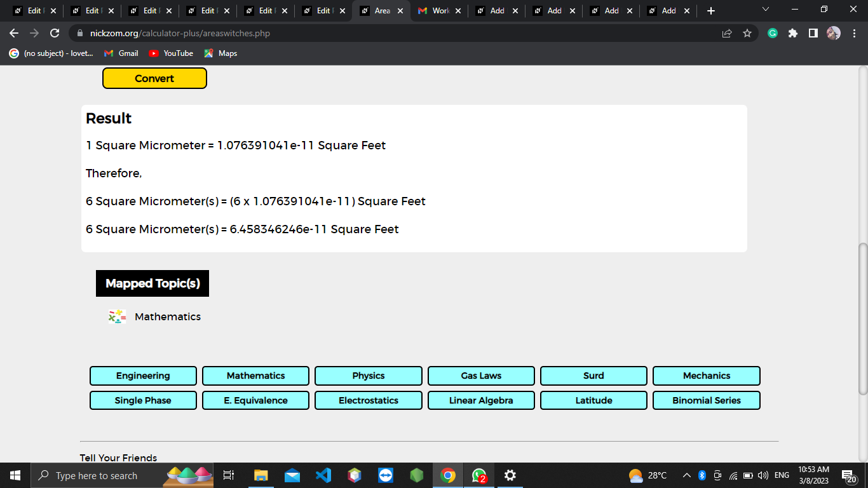Open the Maps bookmark
The height and width of the screenshot is (488, 868).
[220, 53]
